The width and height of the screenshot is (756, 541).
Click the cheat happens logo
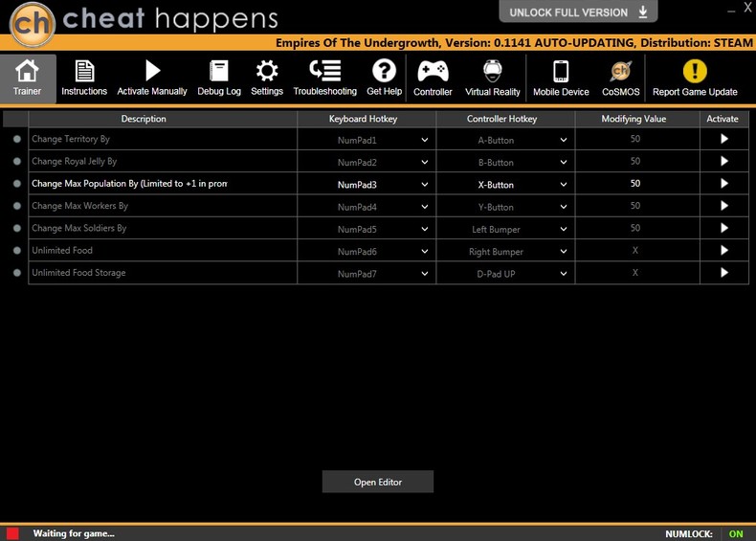pyautogui.click(x=145, y=22)
